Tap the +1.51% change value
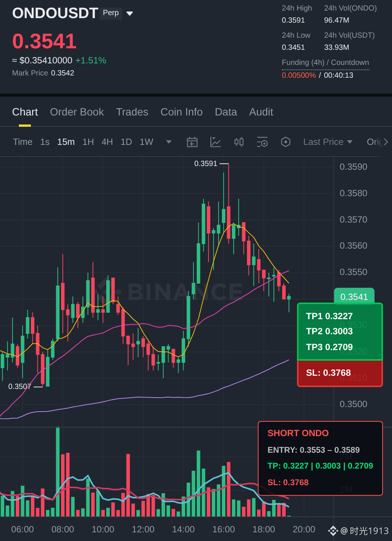The image size is (392, 541). pos(91,60)
